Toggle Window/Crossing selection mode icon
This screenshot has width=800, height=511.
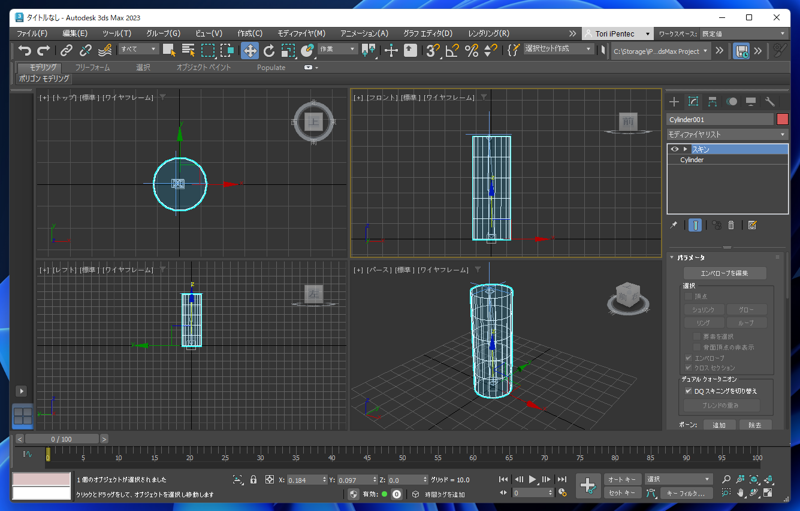(227, 50)
